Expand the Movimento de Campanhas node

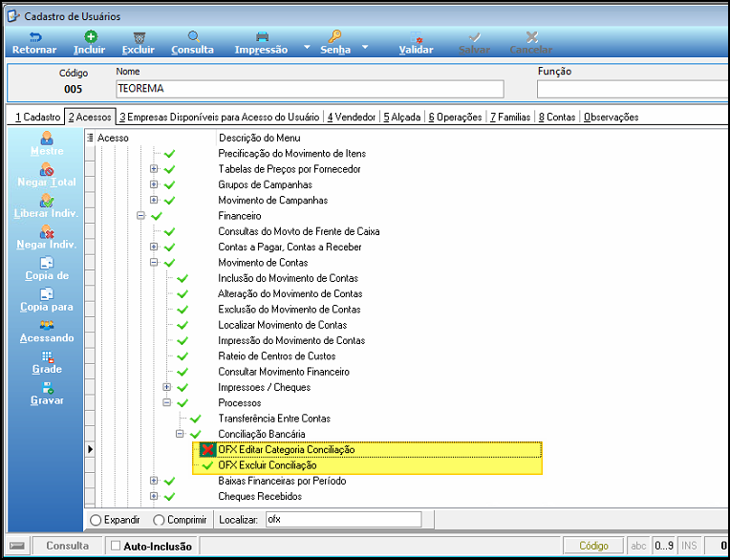[154, 200]
